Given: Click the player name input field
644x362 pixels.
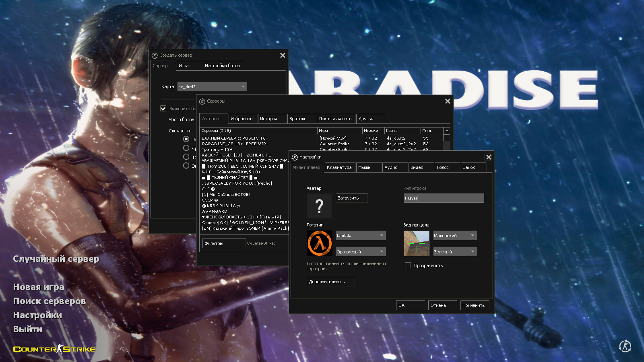Looking at the screenshot, I should pos(444,198).
